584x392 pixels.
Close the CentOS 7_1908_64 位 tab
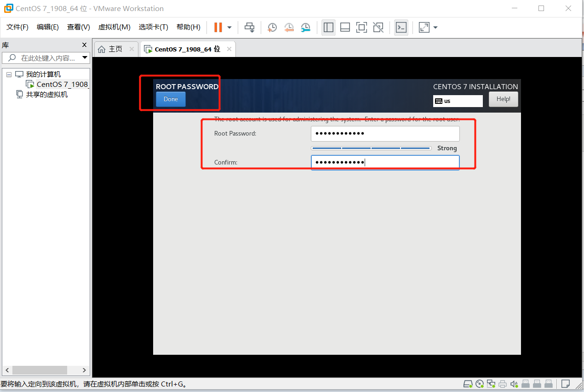click(x=229, y=49)
